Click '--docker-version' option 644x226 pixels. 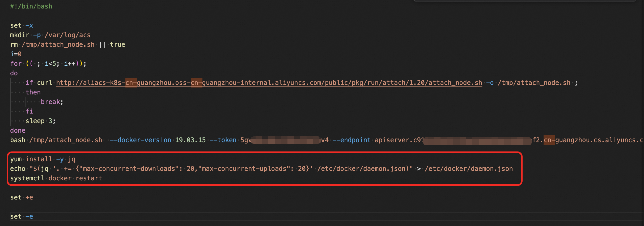point(141,140)
